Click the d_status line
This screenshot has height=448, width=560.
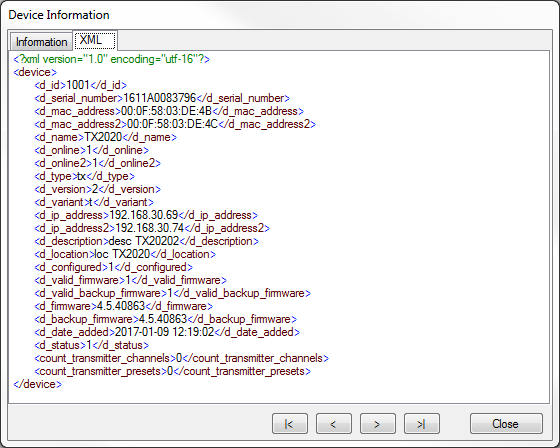pyautogui.click(x=91, y=345)
